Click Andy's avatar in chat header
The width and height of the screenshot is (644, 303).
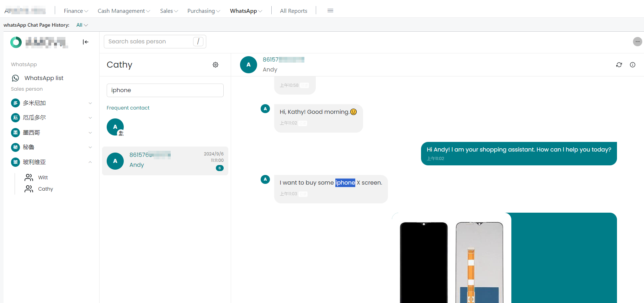tap(249, 65)
